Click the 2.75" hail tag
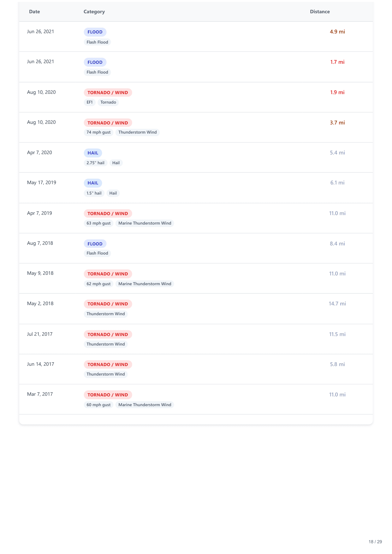This screenshot has width=392, height=554. click(95, 163)
